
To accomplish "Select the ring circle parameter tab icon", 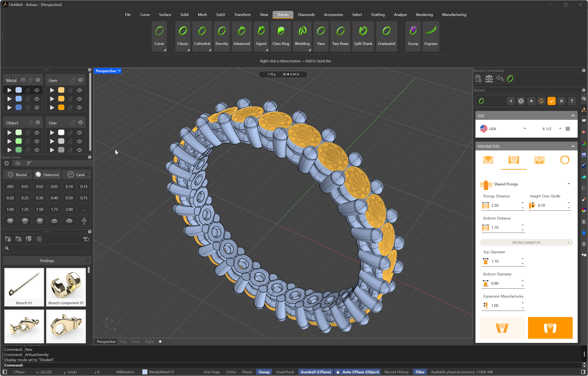I will coord(565,160).
